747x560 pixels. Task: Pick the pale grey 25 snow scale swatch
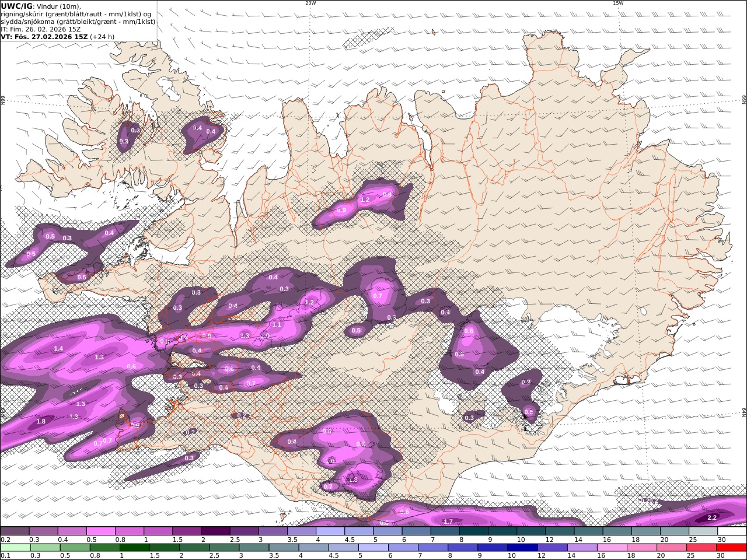(703, 531)
